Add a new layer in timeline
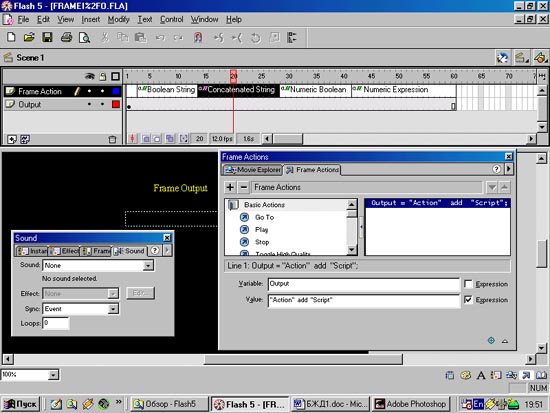This screenshot has width=550, height=413. pos(12,139)
